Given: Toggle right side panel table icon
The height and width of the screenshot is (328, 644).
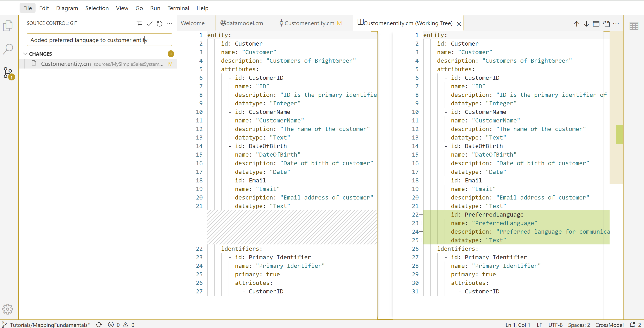Looking at the screenshot, I should [x=634, y=26].
